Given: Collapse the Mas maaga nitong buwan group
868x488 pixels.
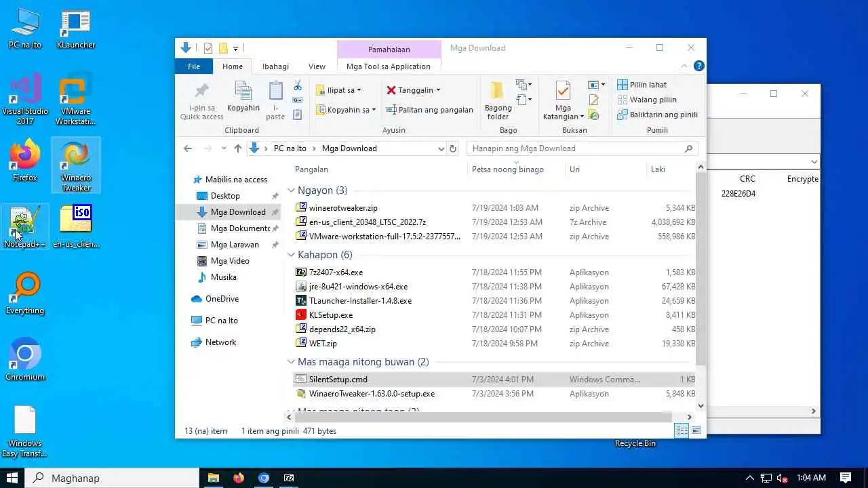Looking at the screenshot, I should 291,362.
